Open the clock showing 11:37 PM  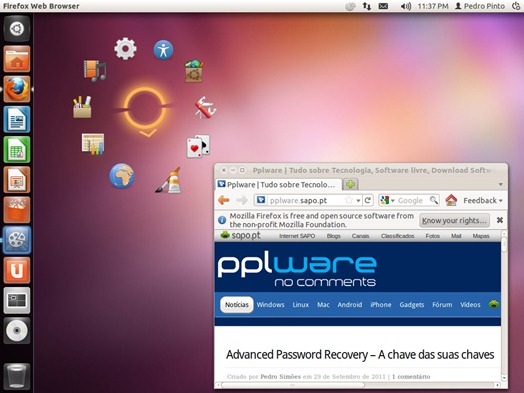pos(433,6)
